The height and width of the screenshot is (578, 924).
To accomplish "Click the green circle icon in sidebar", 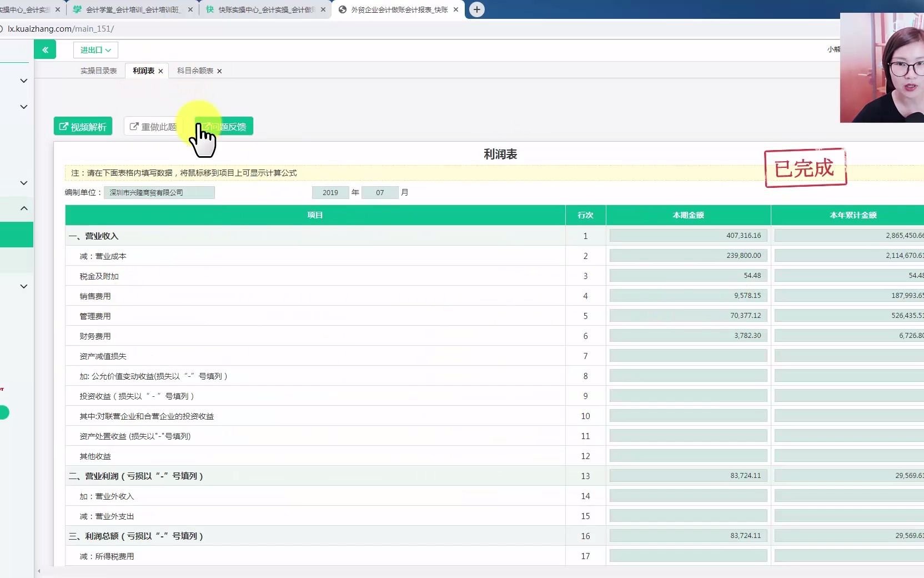I will 3,412.
